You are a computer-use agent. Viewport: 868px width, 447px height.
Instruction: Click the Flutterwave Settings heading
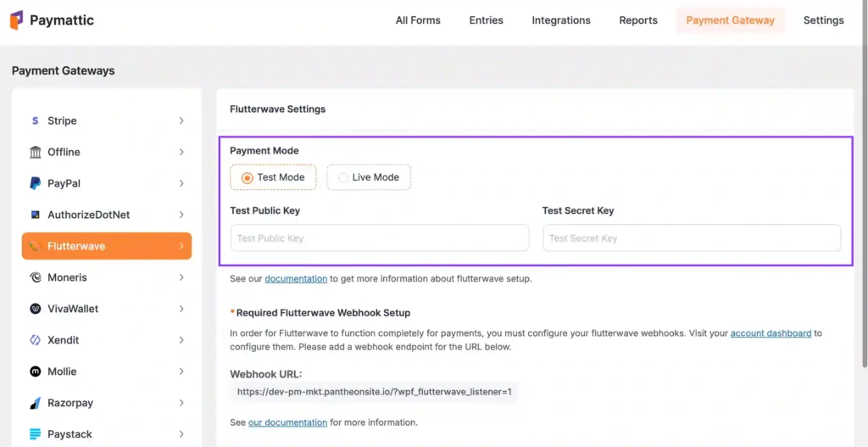(278, 109)
